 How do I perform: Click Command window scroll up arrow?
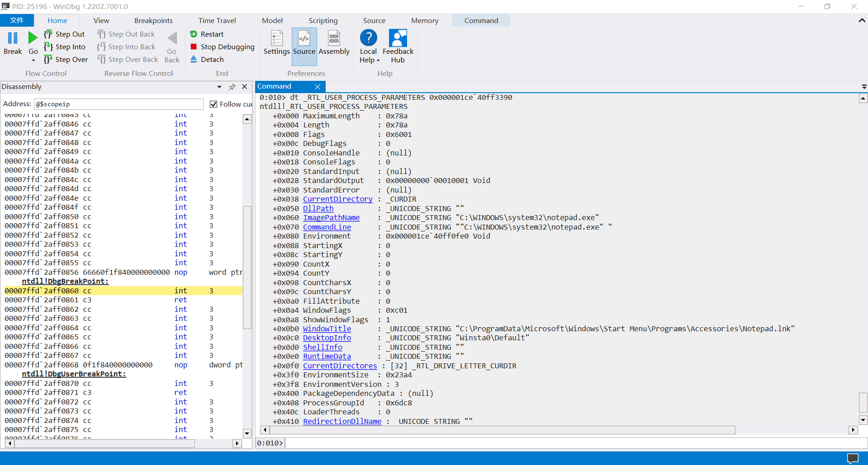pyautogui.click(x=863, y=99)
